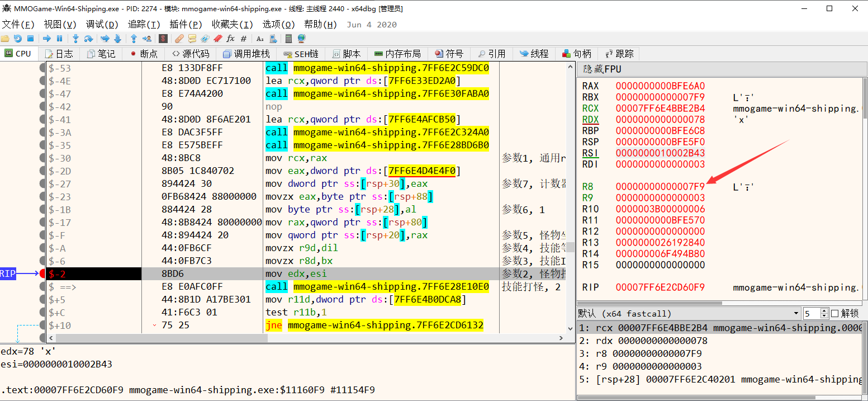
Task: Open the calculator toolbar icon
Action: tap(288, 39)
